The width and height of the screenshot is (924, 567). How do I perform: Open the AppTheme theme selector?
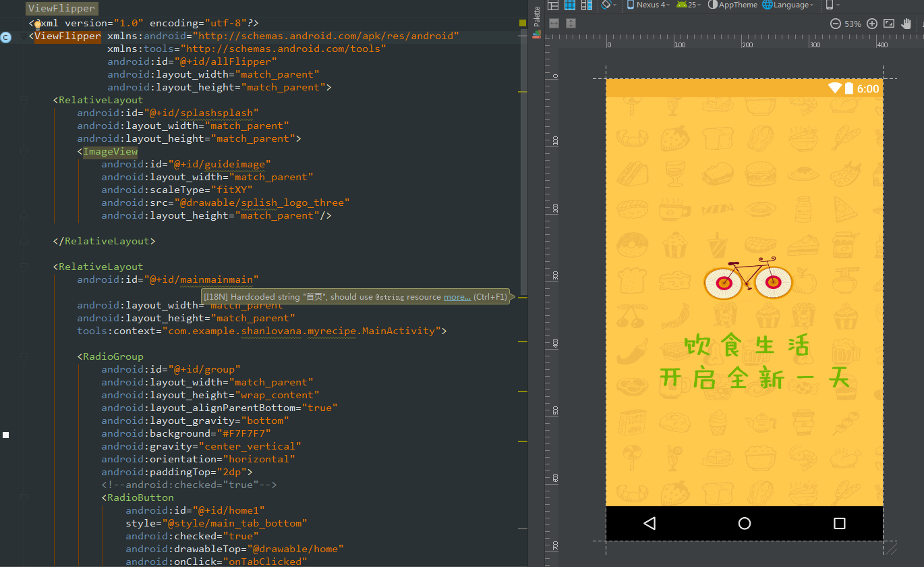[732, 5]
